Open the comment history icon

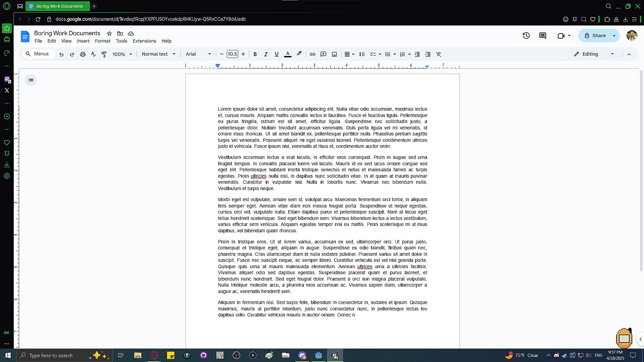pos(542,36)
